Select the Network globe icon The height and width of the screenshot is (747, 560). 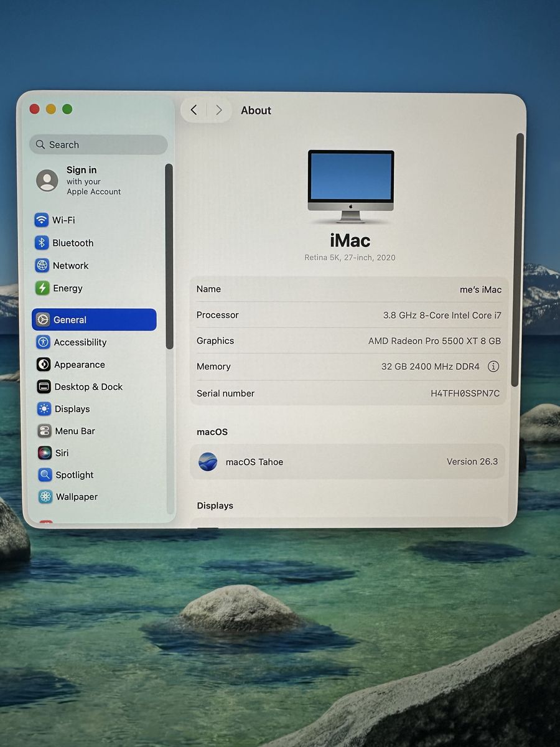42,266
